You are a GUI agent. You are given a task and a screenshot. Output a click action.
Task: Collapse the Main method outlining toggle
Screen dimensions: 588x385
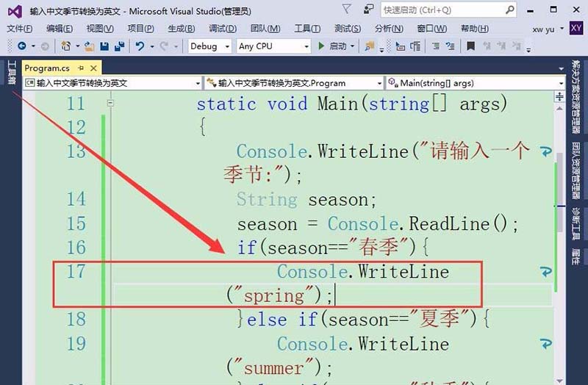pos(110,103)
